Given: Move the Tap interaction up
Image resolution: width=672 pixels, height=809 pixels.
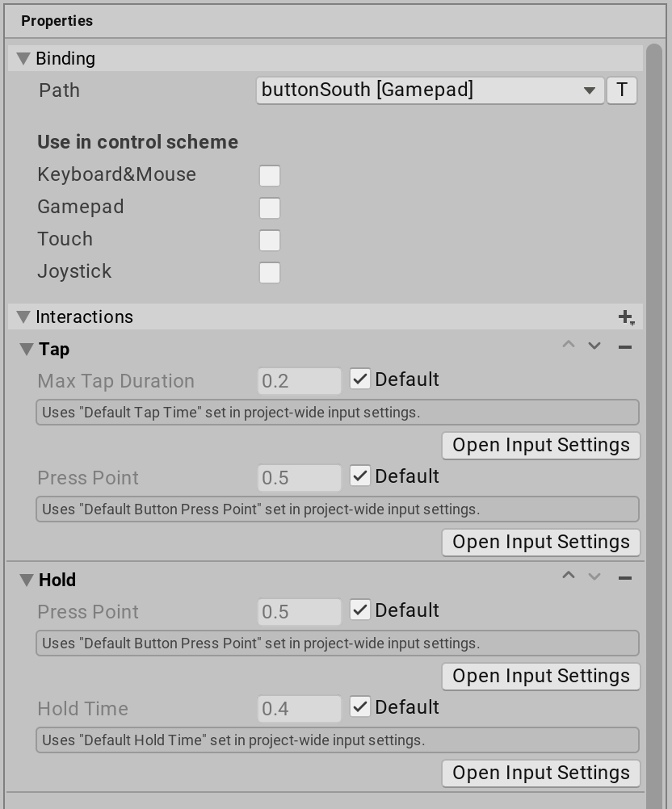Looking at the screenshot, I should pyautogui.click(x=569, y=346).
